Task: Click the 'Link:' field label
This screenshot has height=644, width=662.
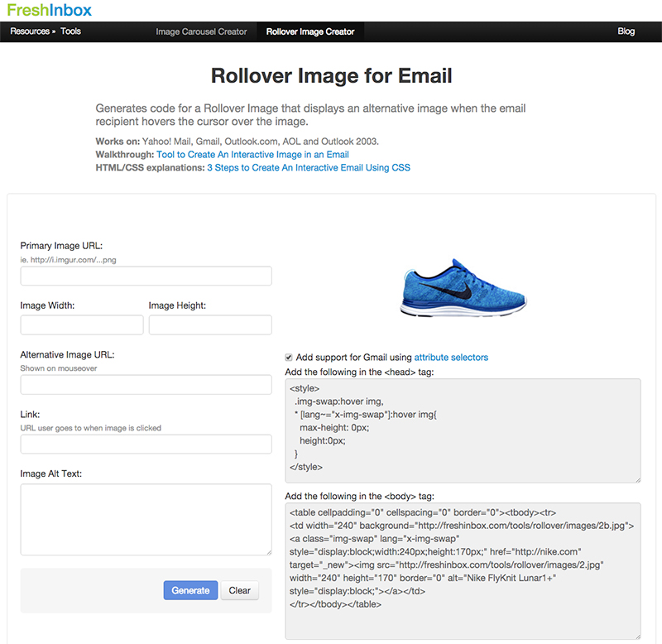Action: (30, 415)
